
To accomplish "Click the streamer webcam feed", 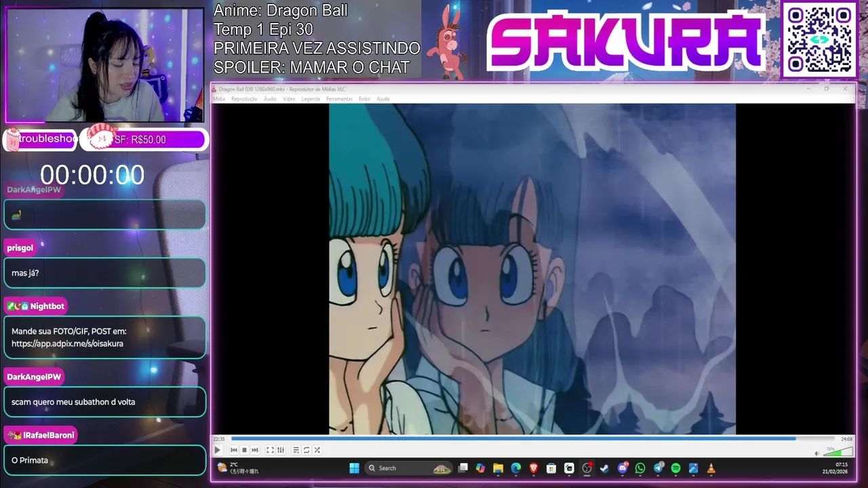I will tap(104, 65).
